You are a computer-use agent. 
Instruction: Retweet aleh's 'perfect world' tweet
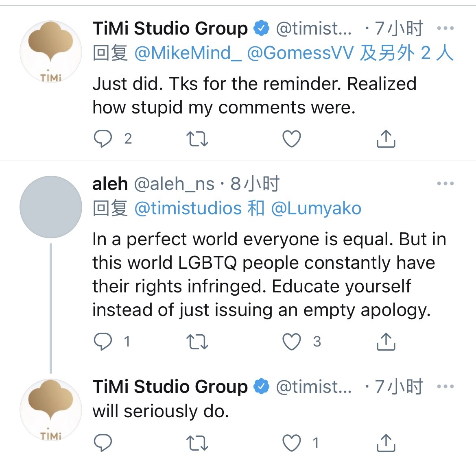pos(197,341)
